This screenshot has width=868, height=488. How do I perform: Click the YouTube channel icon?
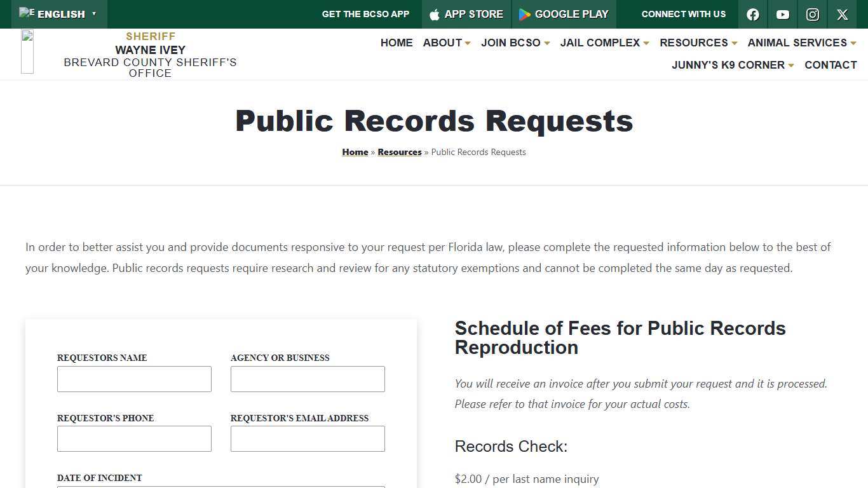click(782, 14)
